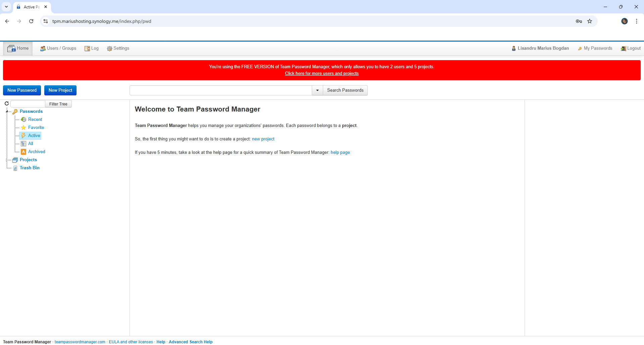This screenshot has height=345, width=644.
Task: Collapse the Passwords tree node
Action: click(7, 111)
